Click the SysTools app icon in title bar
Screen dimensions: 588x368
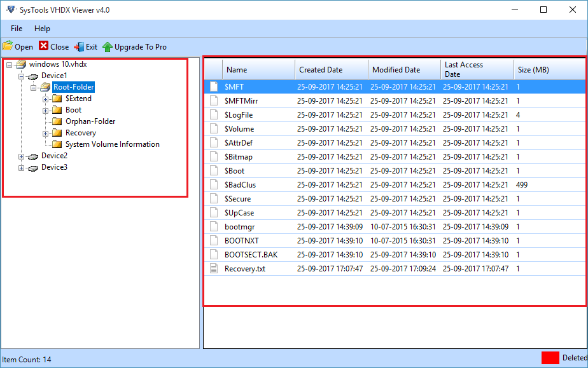point(11,10)
